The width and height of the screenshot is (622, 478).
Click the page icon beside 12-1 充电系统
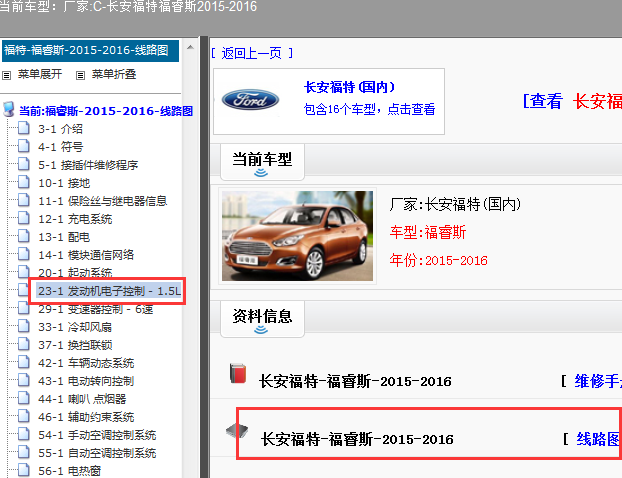click(x=24, y=219)
